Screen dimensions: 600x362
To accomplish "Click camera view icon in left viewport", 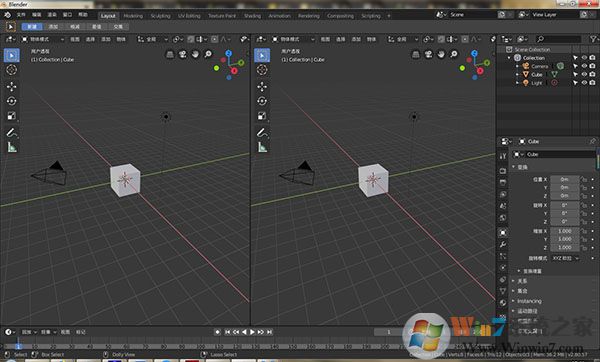I will (183, 54).
